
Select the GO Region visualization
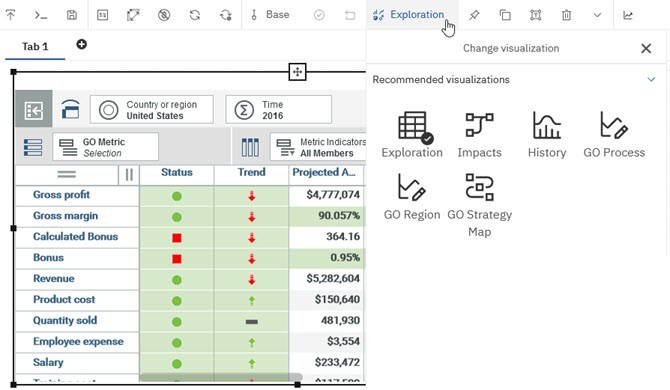(411, 196)
